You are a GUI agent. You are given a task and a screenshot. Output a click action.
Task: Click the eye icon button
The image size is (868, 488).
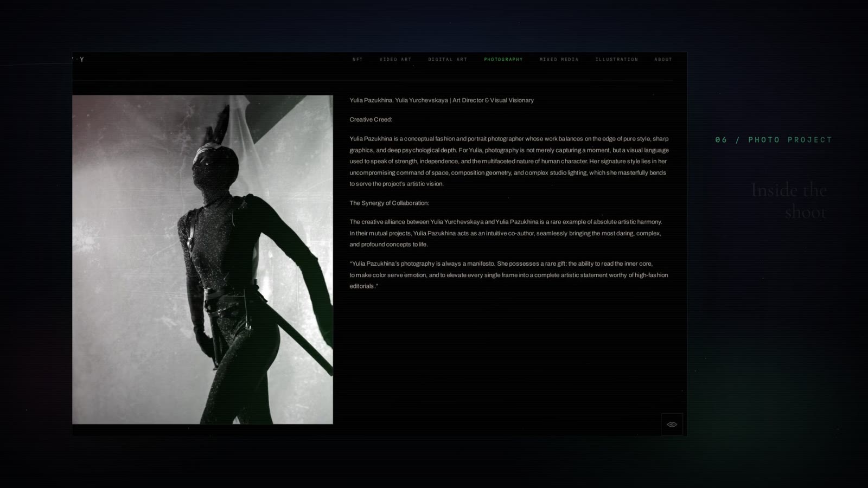pyautogui.click(x=672, y=425)
